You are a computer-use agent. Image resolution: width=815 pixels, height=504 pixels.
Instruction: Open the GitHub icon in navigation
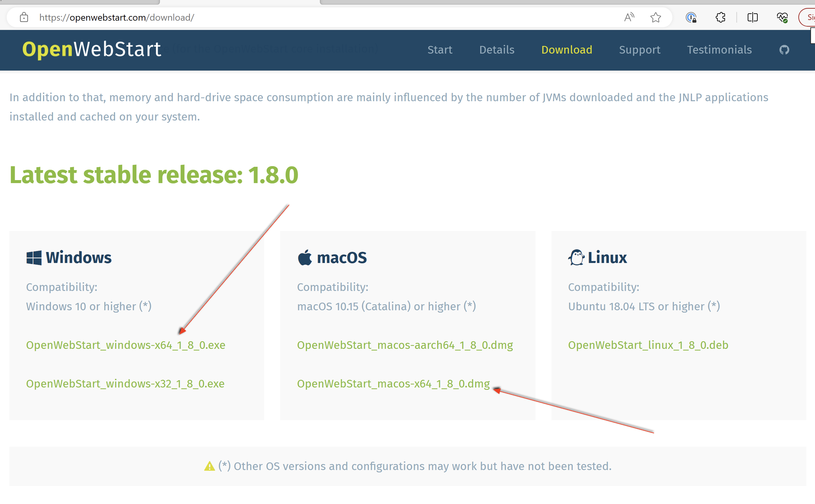(784, 50)
